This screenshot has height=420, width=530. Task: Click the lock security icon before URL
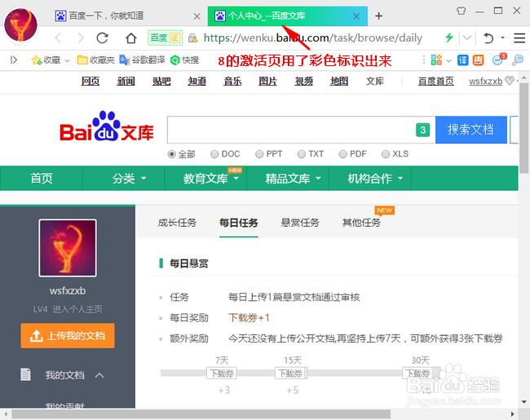pyautogui.click(x=192, y=38)
